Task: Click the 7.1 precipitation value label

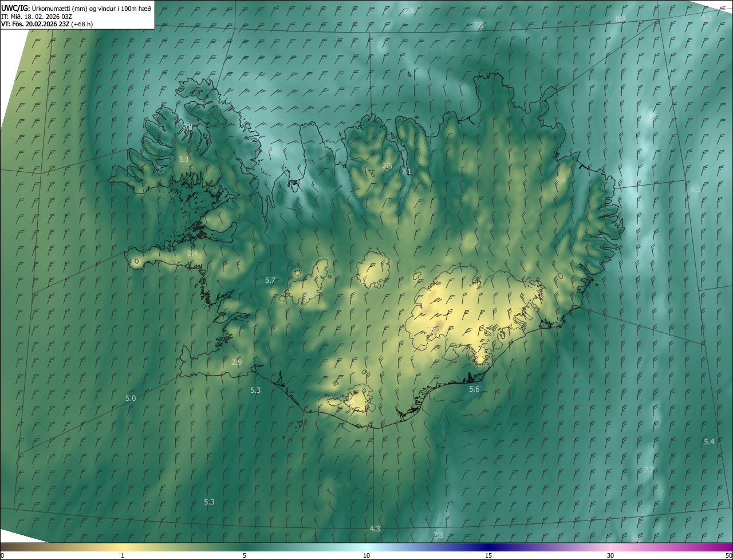Action: tap(407, 171)
